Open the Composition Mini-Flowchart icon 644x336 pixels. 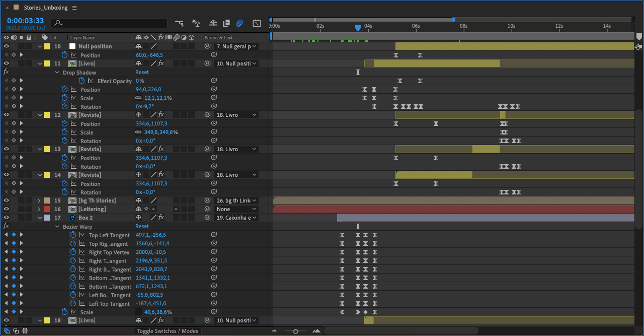pos(179,23)
